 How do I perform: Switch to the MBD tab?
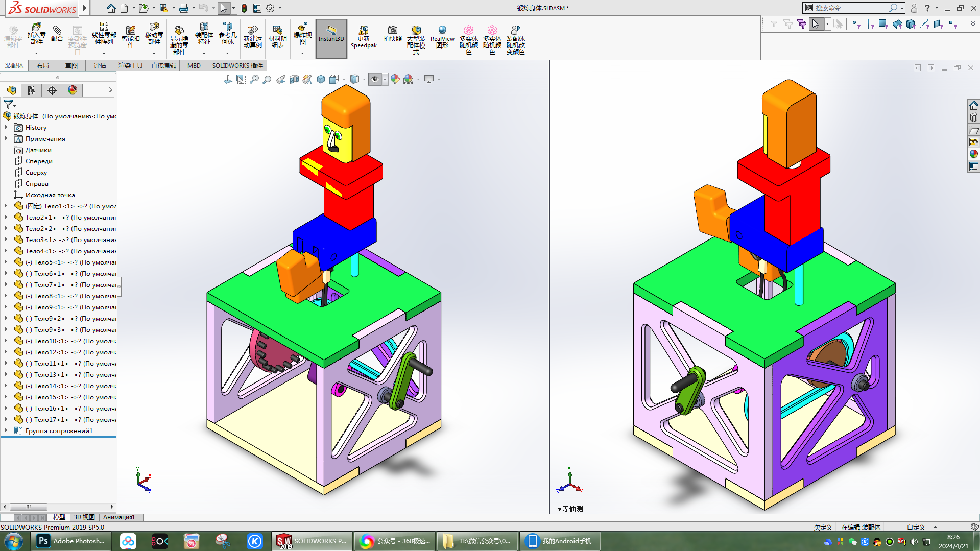click(194, 66)
